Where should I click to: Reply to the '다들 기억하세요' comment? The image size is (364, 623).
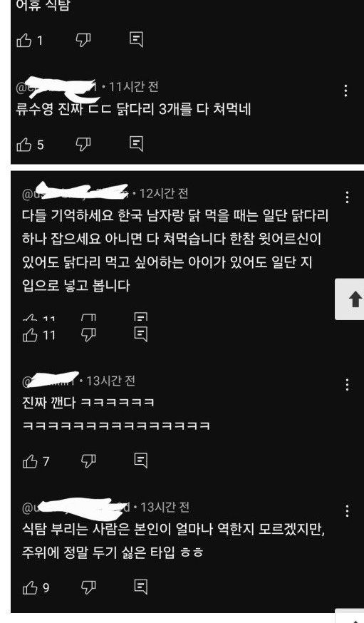141,334
